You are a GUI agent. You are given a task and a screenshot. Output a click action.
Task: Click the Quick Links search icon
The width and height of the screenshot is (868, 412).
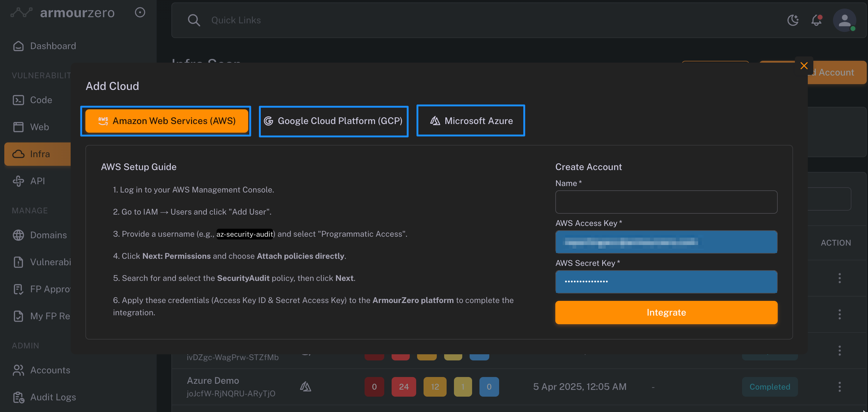tap(194, 20)
